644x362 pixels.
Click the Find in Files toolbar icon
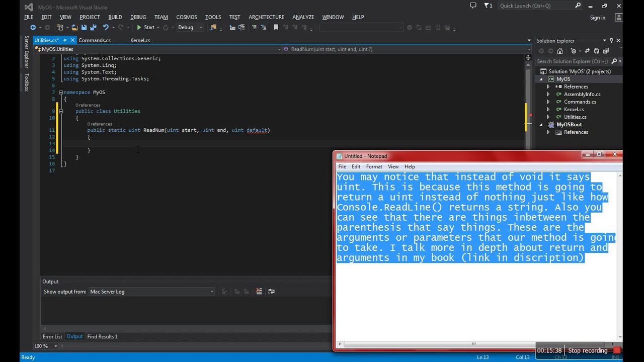point(213,27)
